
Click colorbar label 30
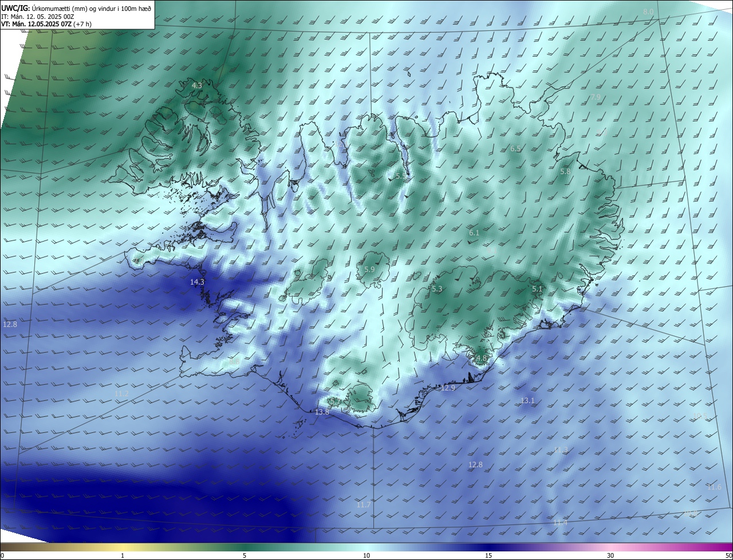point(610,555)
